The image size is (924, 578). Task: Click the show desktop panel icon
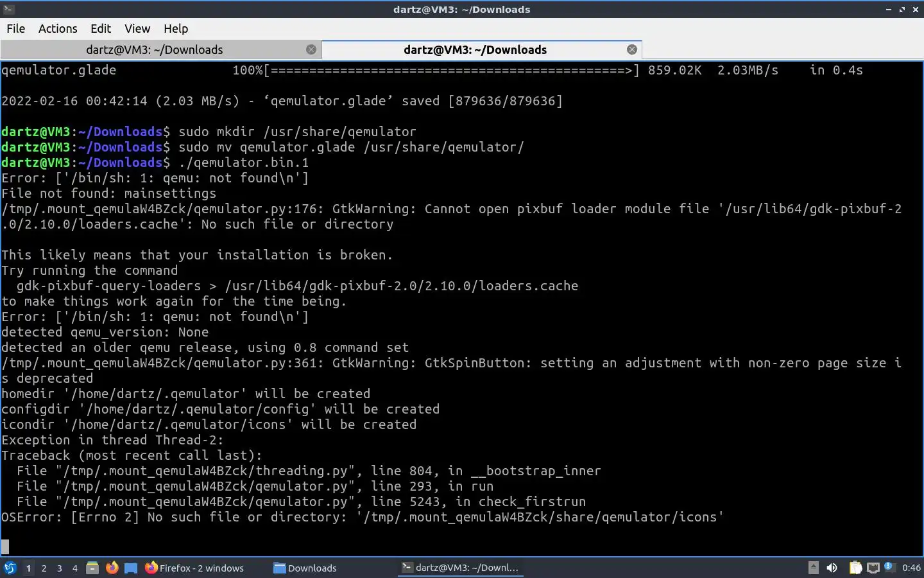pos(131,568)
